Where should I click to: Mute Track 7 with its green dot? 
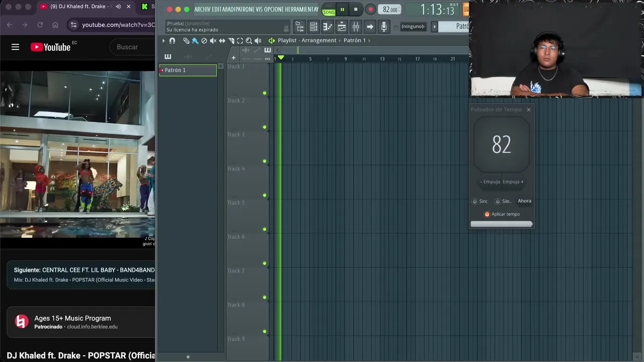(x=265, y=297)
